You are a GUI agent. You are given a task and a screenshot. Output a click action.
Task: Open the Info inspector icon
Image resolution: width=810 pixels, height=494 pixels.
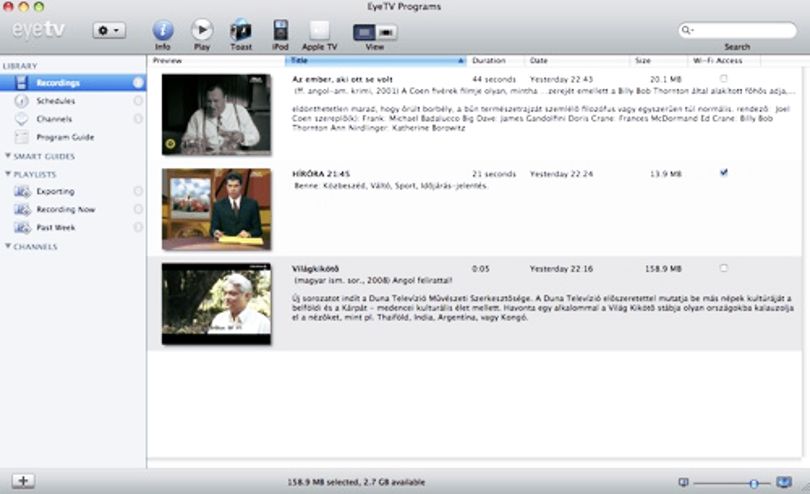point(163,30)
